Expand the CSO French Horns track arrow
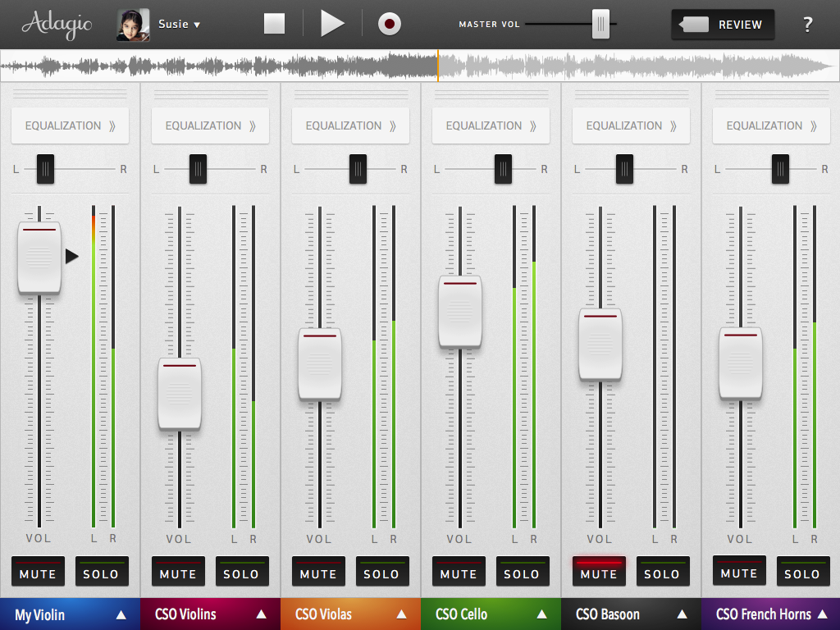This screenshot has width=840, height=630. [x=822, y=614]
